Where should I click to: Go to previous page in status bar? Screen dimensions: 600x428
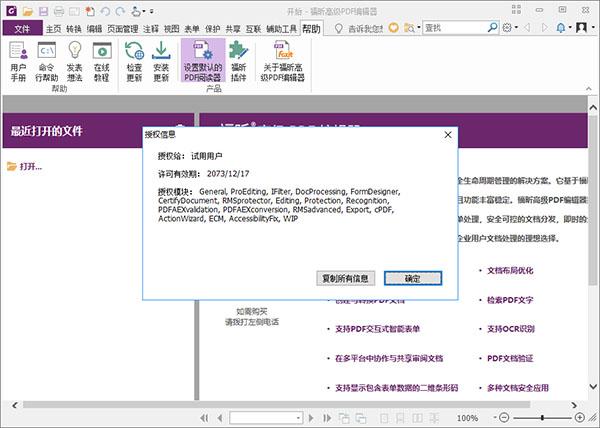(220, 418)
